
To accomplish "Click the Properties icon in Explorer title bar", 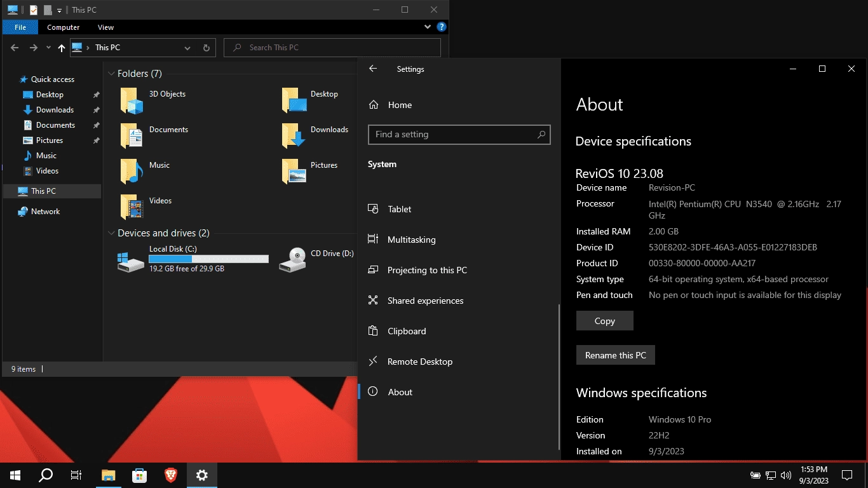I will click(34, 10).
